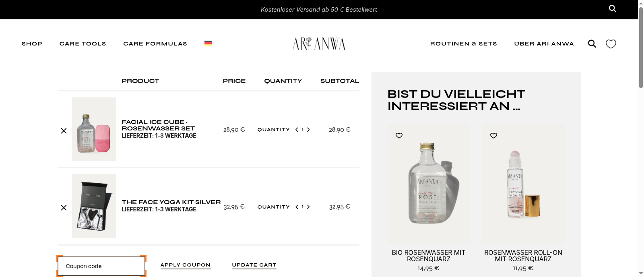Click the UPDATE CART link
The height and width of the screenshot is (277, 644).
pos(254,265)
